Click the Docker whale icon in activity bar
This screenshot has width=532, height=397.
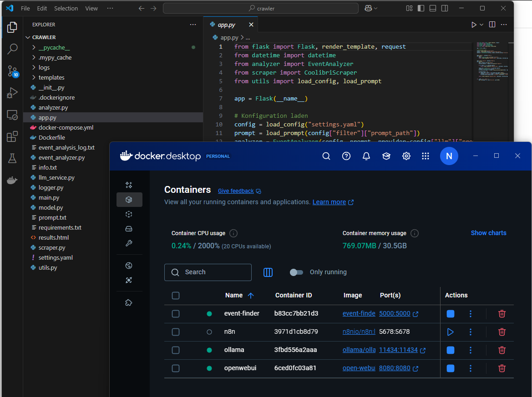12,181
